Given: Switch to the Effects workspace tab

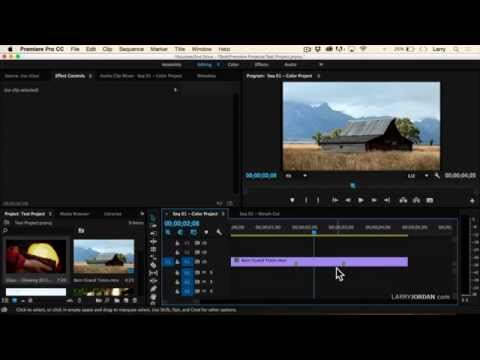Looking at the screenshot, I should click(261, 65).
